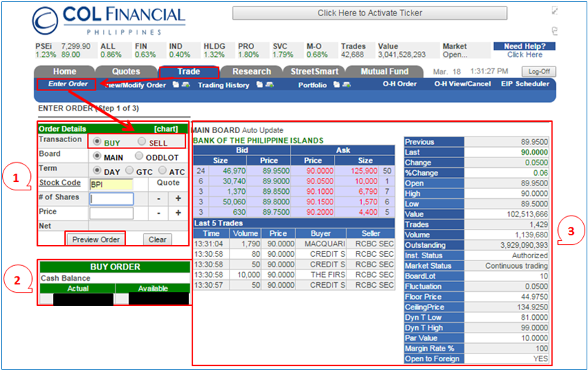Click the second small icon beside Trading History

269,85
